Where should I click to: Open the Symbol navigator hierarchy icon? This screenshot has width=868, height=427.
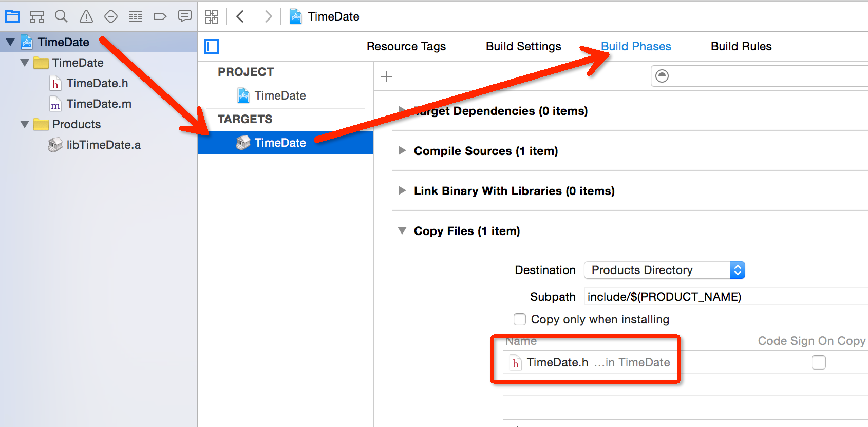37,16
